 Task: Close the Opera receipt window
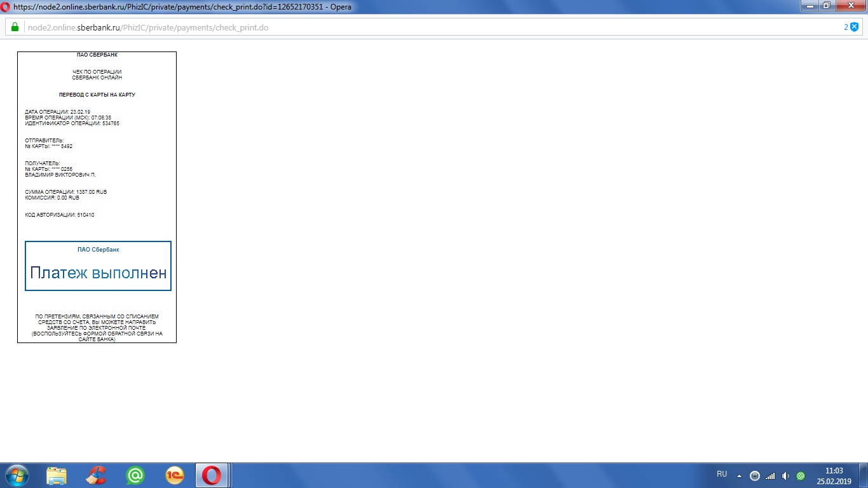(x=850, y=5)
